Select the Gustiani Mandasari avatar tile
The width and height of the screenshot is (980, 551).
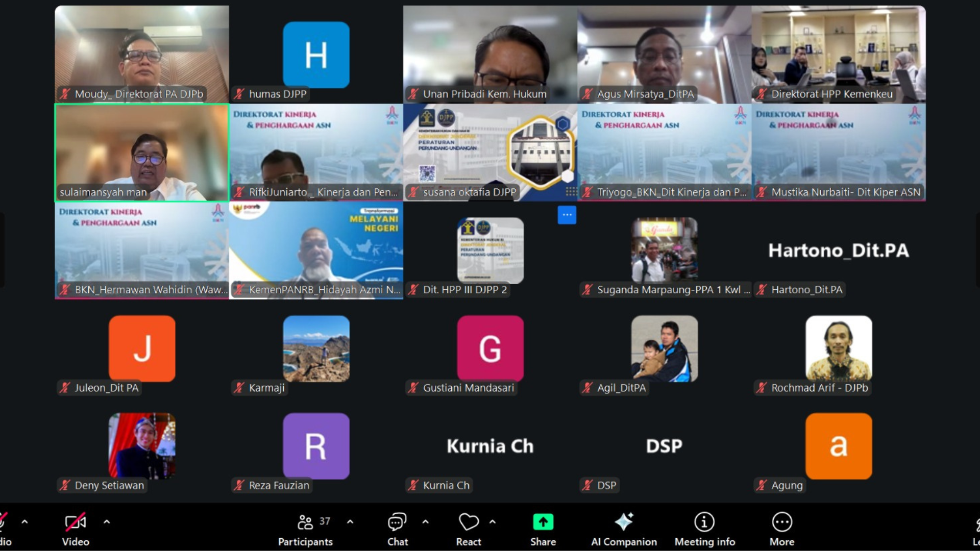click(490, 348)
